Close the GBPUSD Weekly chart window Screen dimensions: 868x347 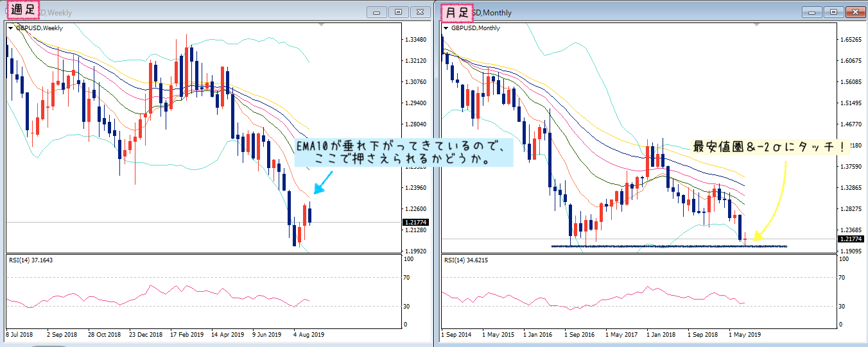421,12
